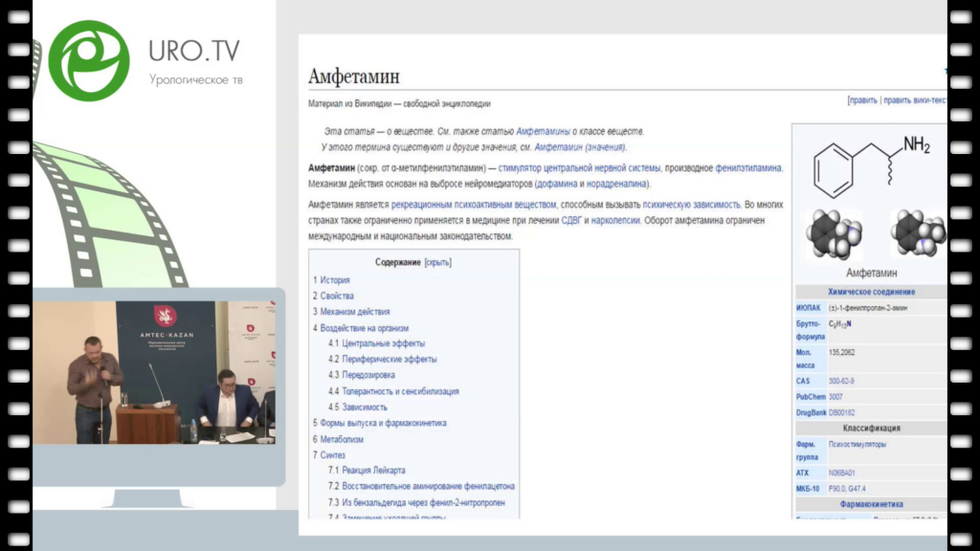The height and width of the screenshot is (551, 980).
Task: Click the 'править' edit link
Action: point(862,99)
